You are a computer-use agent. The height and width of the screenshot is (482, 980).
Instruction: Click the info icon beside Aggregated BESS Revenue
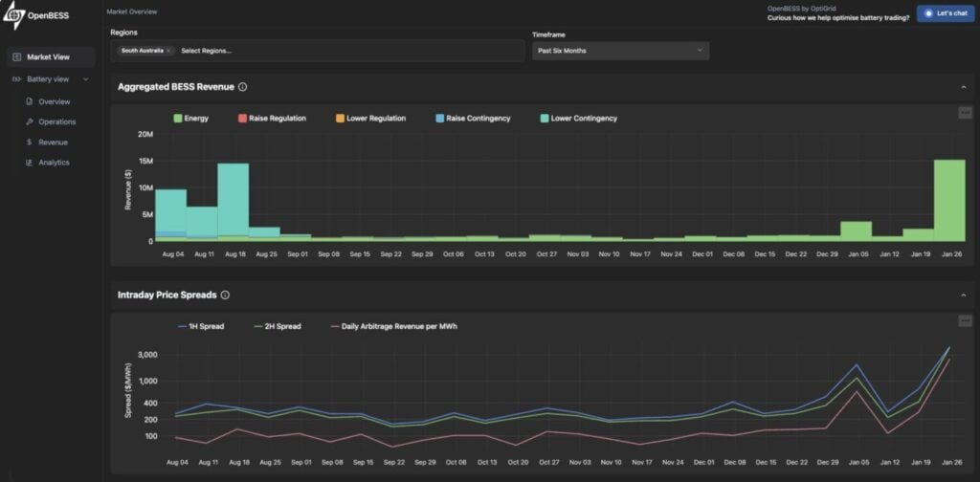pyautogui.click(x=243, y=87)
